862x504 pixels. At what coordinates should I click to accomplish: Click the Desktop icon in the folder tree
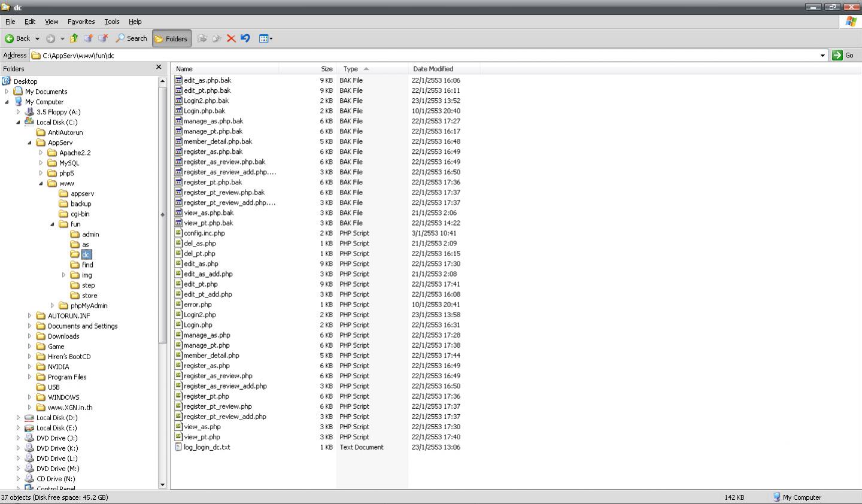[x=7, y=81]
